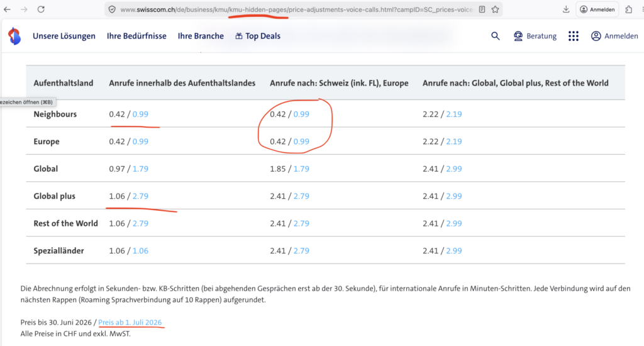644x346 pixels.
Task: Open reader view icon in address bar
Action: pyautogui.click(x=482, y=9)
